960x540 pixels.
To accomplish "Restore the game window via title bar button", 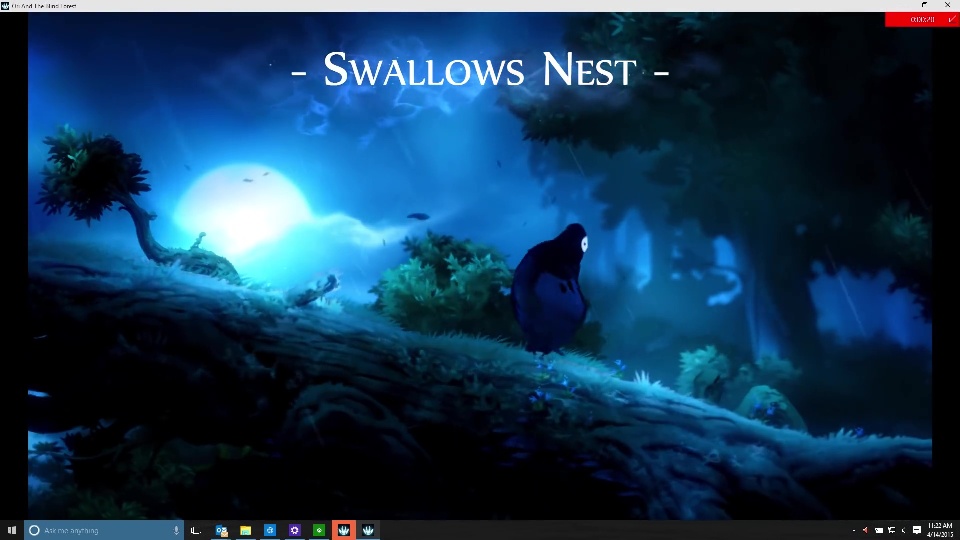I will (x=924, y=5).
